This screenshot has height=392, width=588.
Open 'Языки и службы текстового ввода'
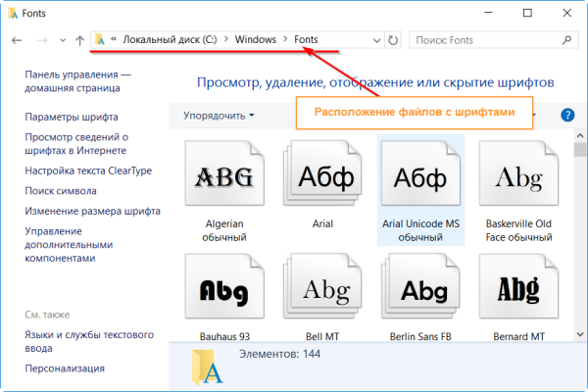[89, 341]
